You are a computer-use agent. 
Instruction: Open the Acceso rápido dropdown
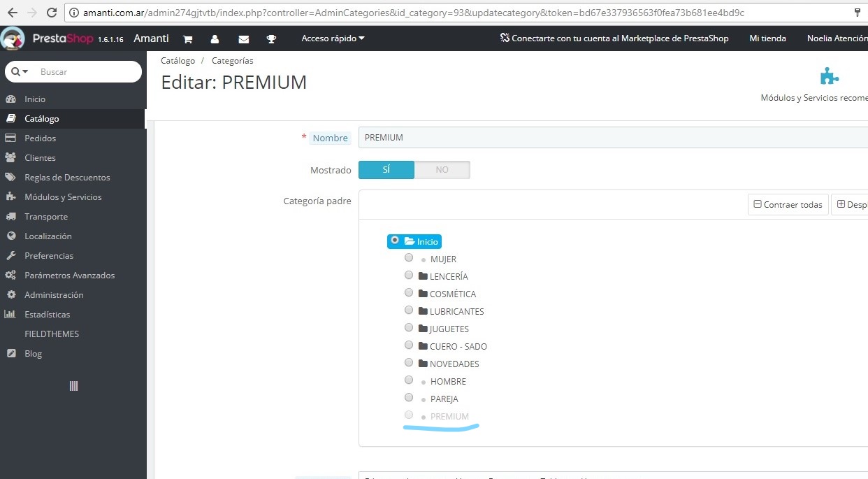pyautogui.click(x=333, y=38)
